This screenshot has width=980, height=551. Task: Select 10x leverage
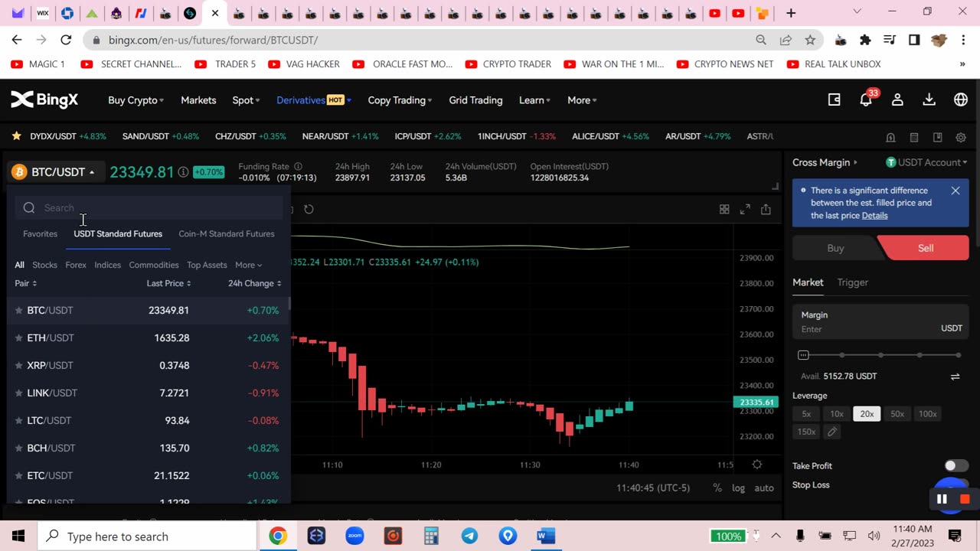(x=837, y=414)
